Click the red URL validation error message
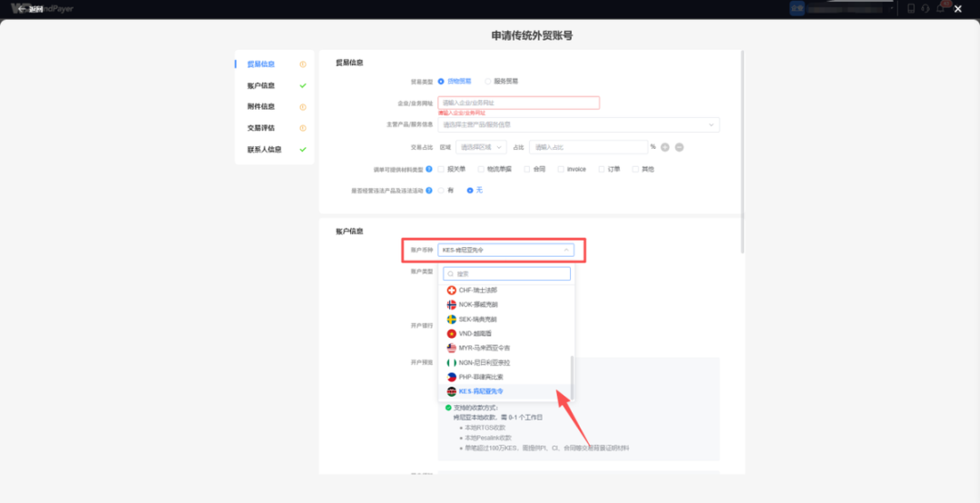The image size is (980, 503). point(462,113)
